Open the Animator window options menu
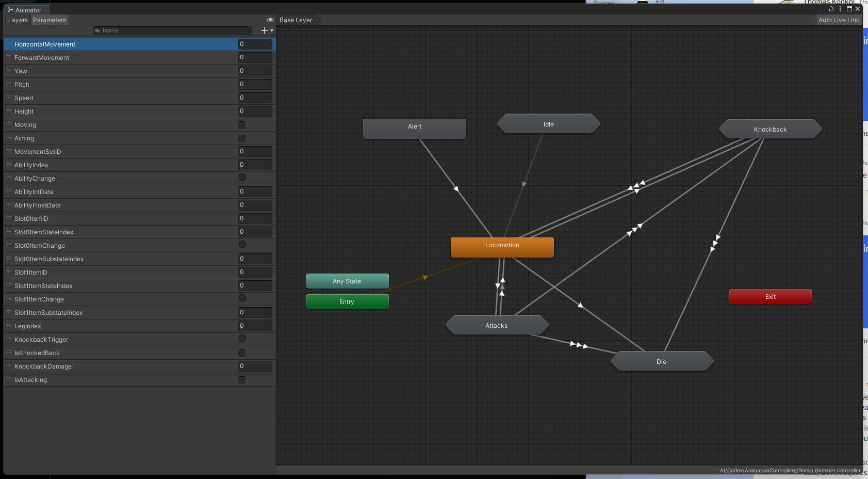868x479 pixels. pyautogui.click(x=840, y=9)
